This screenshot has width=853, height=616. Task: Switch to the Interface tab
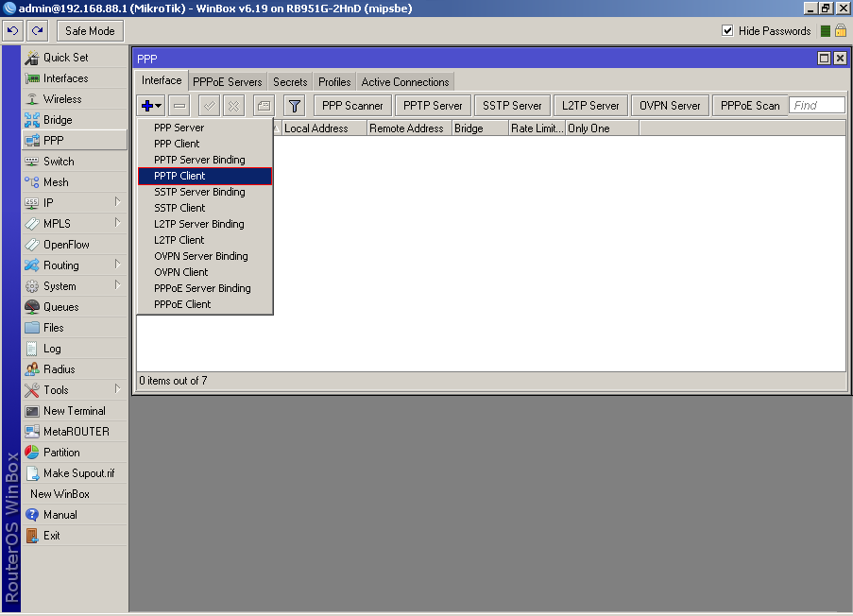click(x=162, y=80)
